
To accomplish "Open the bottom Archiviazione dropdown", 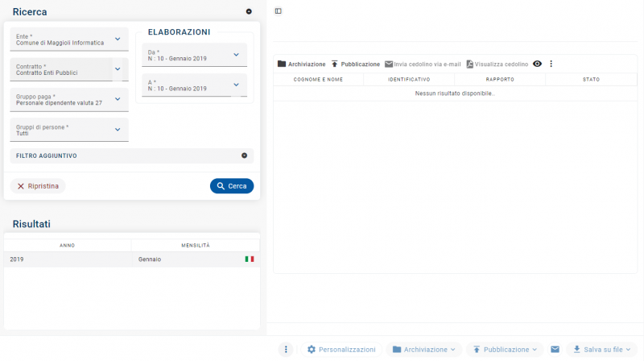I will click(x=424, y=350).
